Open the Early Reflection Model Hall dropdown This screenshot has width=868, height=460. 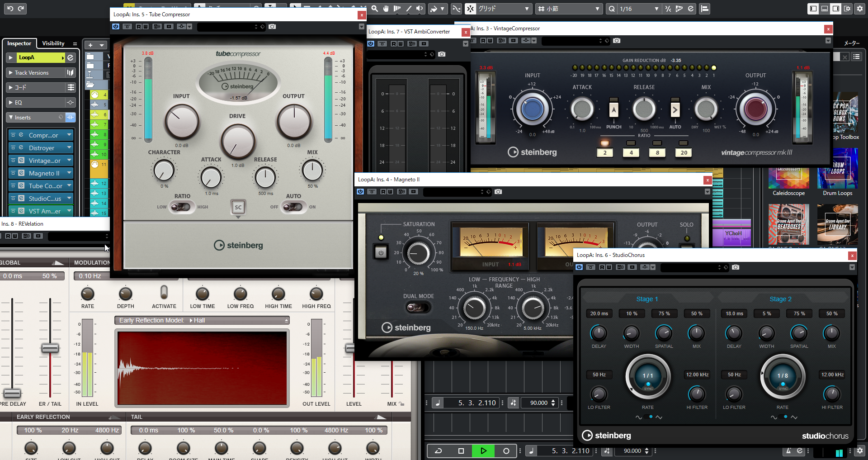click(x=202, y=320)
